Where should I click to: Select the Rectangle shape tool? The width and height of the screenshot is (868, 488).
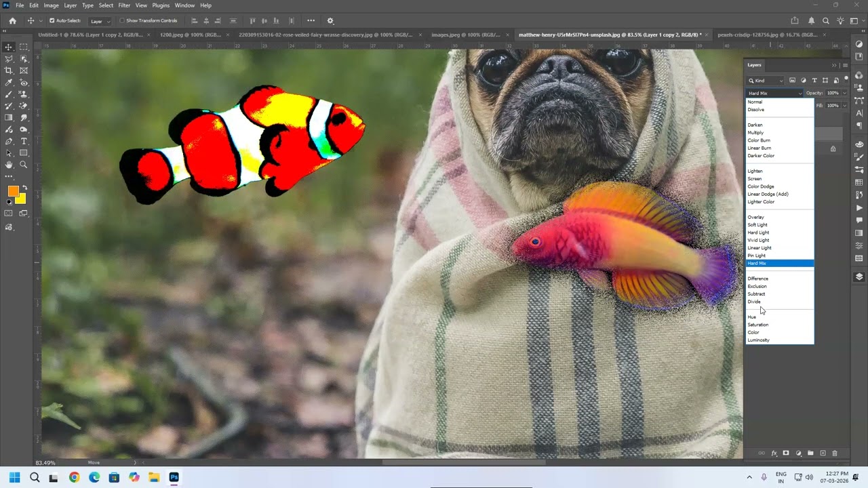24,153
